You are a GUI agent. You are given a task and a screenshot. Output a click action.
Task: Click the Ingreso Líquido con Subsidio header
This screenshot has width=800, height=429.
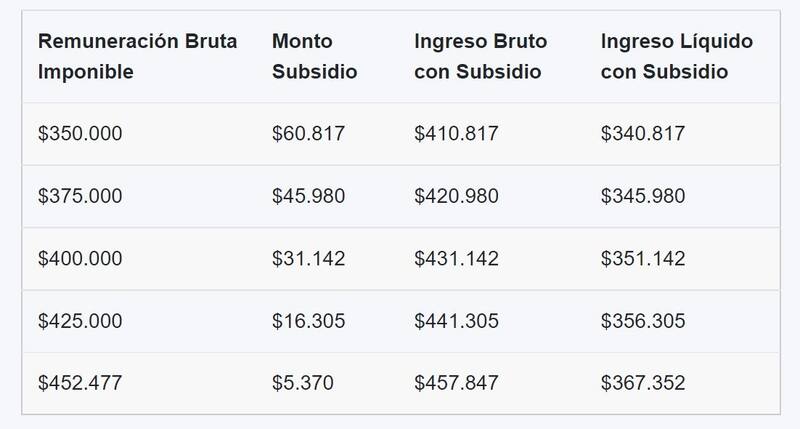pyautogui.click(x=677, y=57)
